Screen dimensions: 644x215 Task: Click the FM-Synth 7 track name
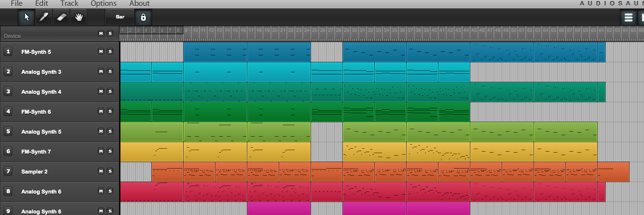pyautogui.click(x=36, y=152)
